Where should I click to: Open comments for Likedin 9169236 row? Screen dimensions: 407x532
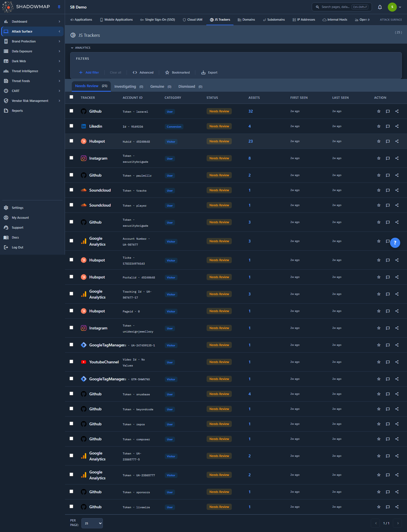(x=388, y=126)
